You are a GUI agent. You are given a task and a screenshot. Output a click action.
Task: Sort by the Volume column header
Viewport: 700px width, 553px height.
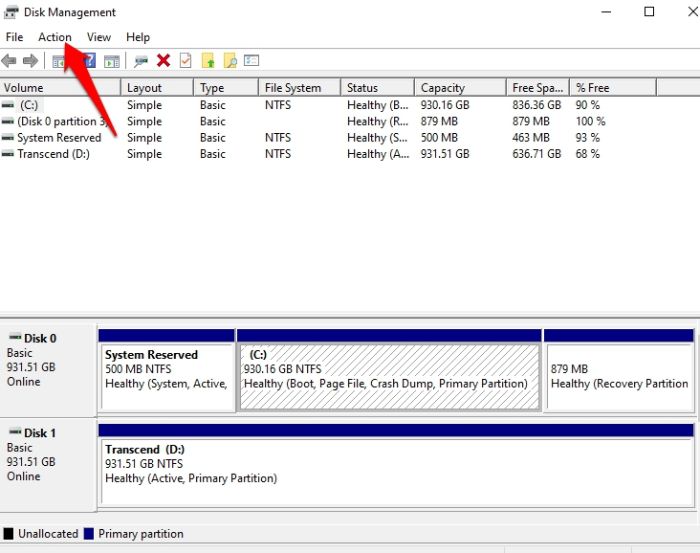[x=60, y=87]
